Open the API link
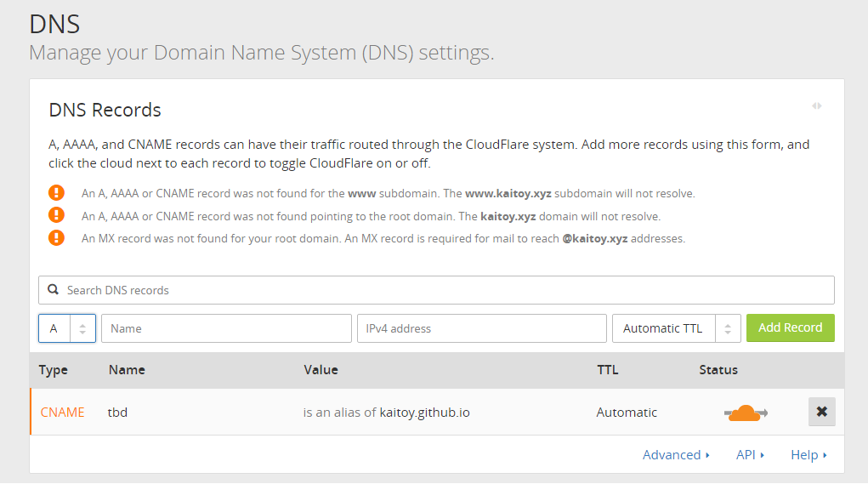 click(x=750, y=454)
